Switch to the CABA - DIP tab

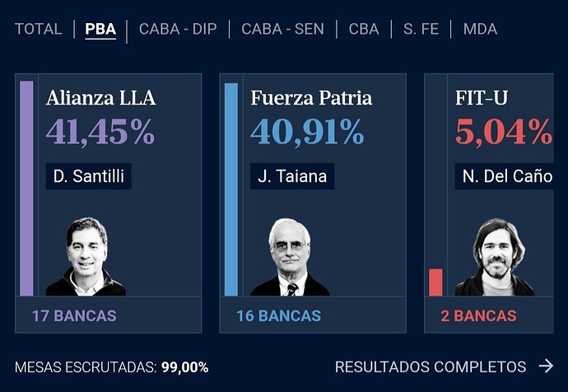point(178,30)
